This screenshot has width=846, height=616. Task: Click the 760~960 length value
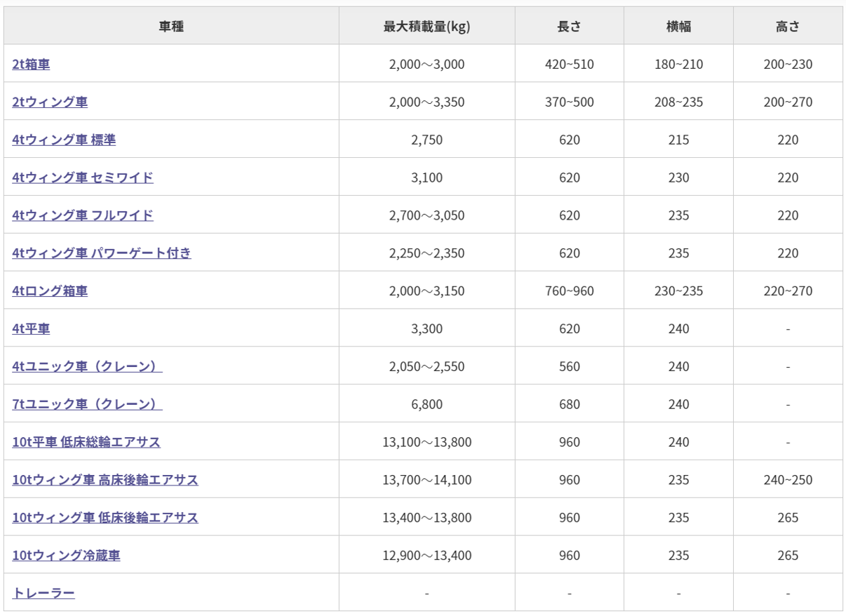[x=570, y=291]
